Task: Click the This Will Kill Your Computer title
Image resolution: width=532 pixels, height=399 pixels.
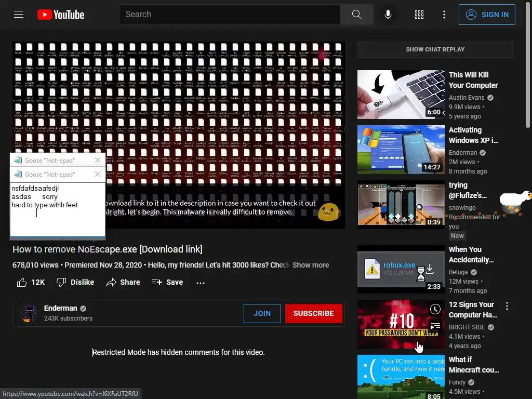Action: click(x=473, y=80)
